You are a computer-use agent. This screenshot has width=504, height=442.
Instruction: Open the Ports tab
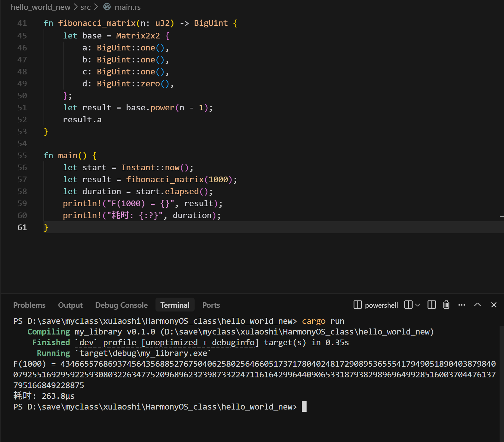coord(211,305)
